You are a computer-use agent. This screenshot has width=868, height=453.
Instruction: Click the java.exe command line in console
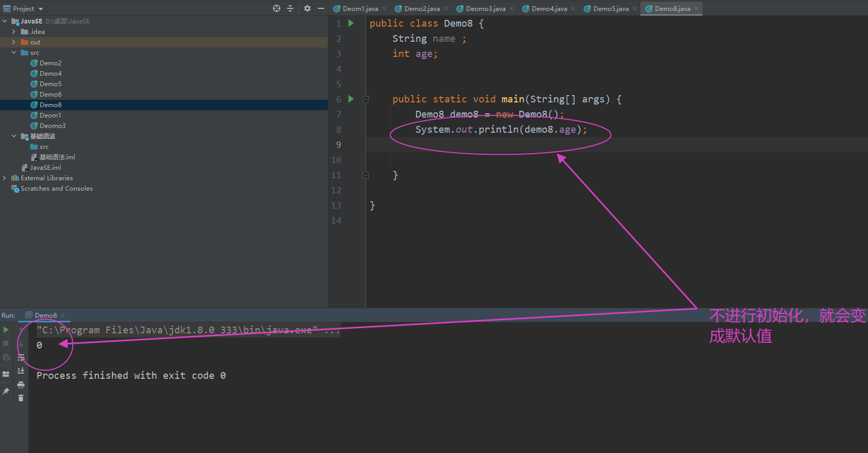click(188, 330)
